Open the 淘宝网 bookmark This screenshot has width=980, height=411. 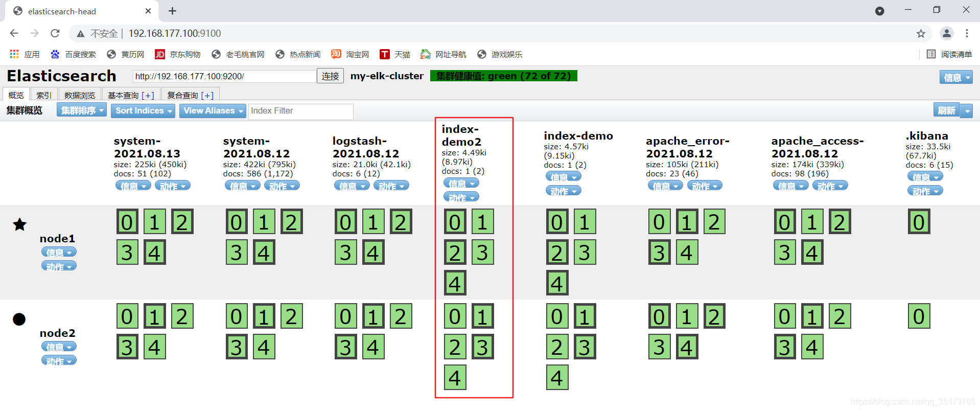click(x=350, y=54)
